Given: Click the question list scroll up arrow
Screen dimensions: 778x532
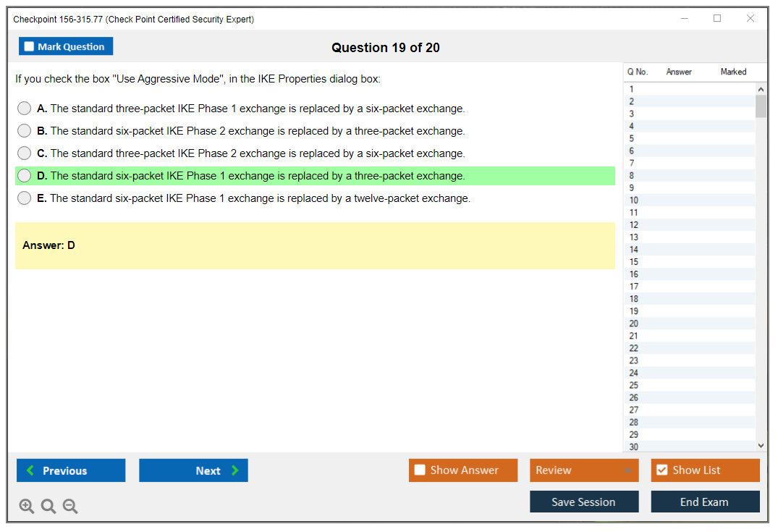Looking at the screenshot, I should (760, 89).
